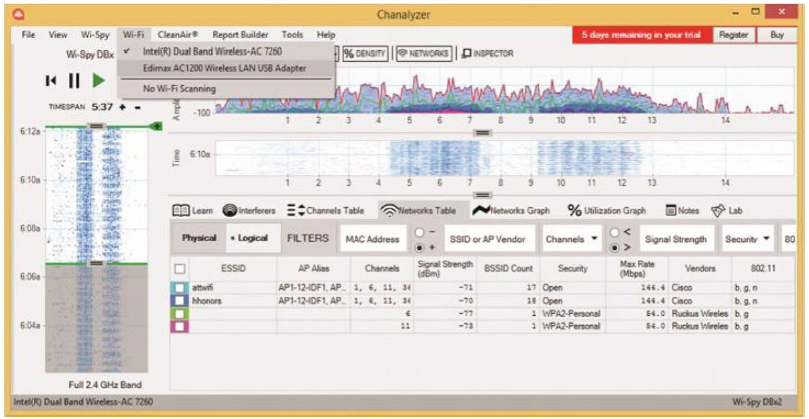Open the File menu
The image size is (809, 419).
(28, 35)
